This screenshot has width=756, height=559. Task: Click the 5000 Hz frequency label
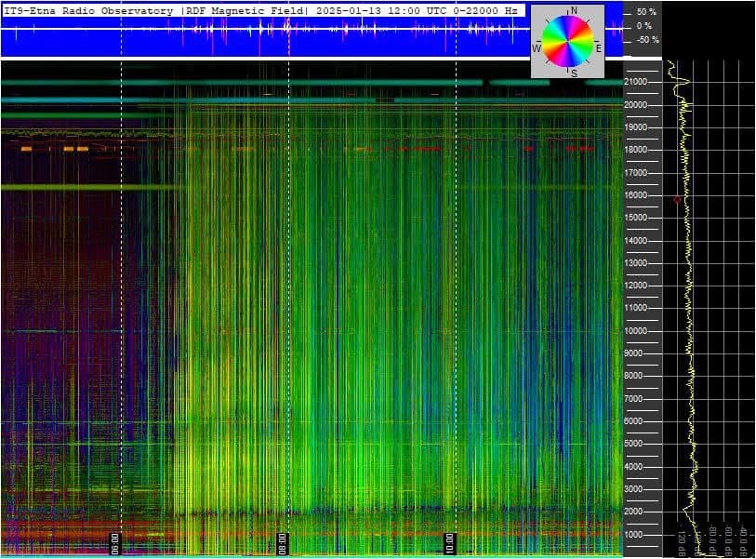636,444
